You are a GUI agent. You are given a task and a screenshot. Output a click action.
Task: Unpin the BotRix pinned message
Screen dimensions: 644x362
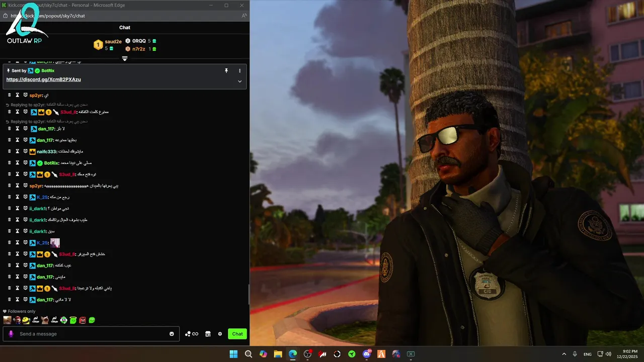[x=226, y=71]
